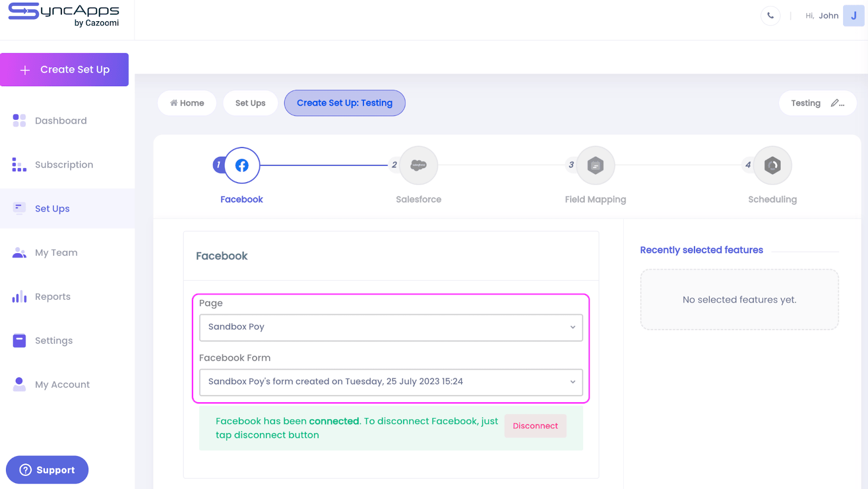Click the Recently selected features heading
868x489 pixels.
click(701, 250)
